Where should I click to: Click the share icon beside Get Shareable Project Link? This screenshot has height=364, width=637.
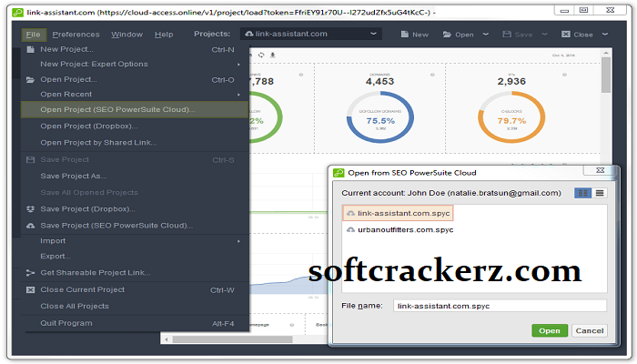pos(30,273)
